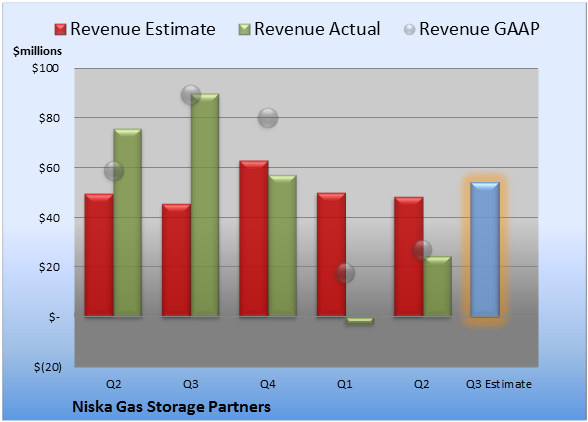Click the GAAP marker near $90 for Q3

tap(190, 95)
